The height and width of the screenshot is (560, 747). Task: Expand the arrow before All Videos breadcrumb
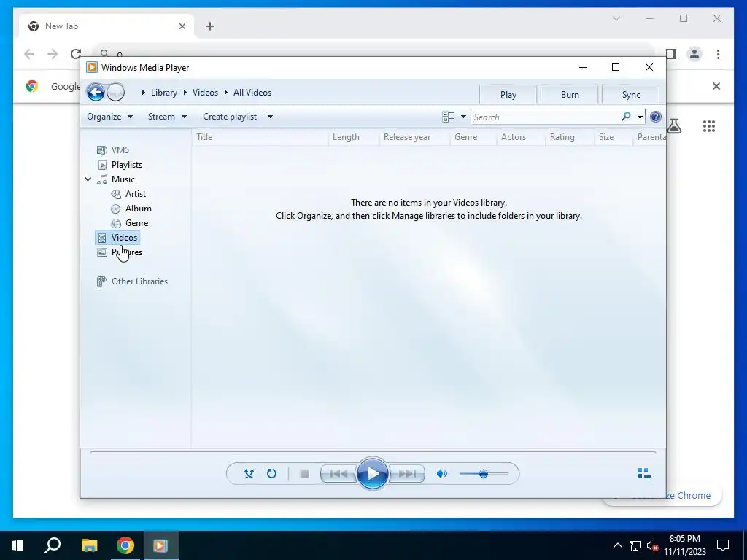coord(226,93)
